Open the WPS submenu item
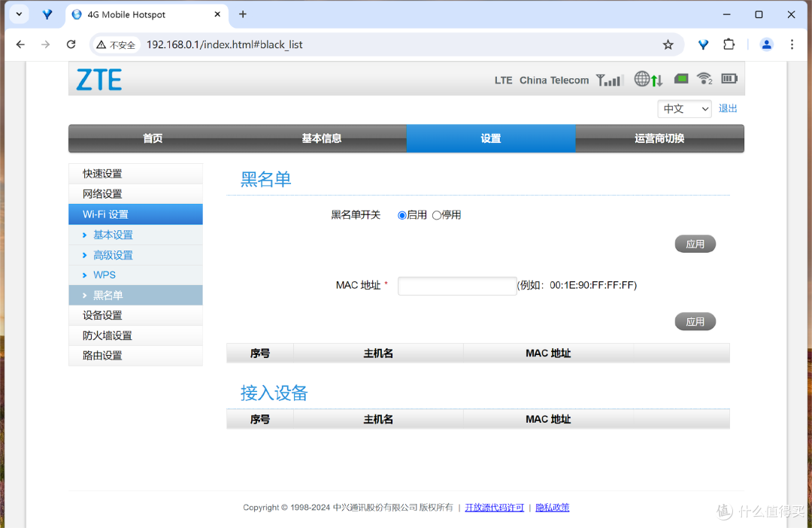Screen dimensions: 812x528 tap(135, 275)
